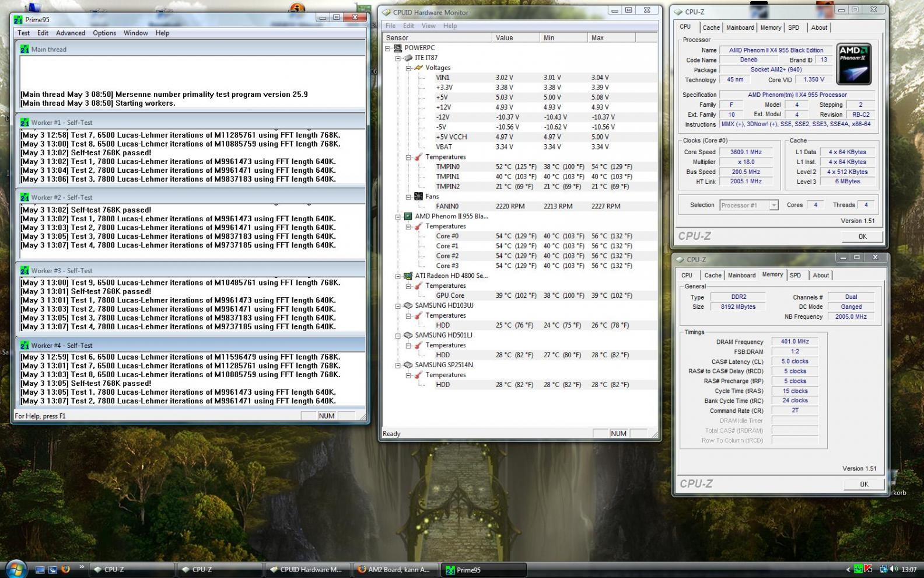Screen dimensions: 924x578
Task: Open SPD tab in top CPU-Z window
Action: pyautogui.click(x=794, y=27)
